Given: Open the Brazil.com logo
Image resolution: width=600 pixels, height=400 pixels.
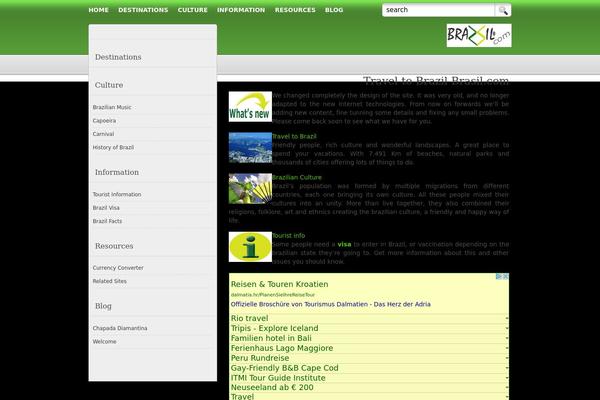Looking at the screenshot, I should [479, 36].
